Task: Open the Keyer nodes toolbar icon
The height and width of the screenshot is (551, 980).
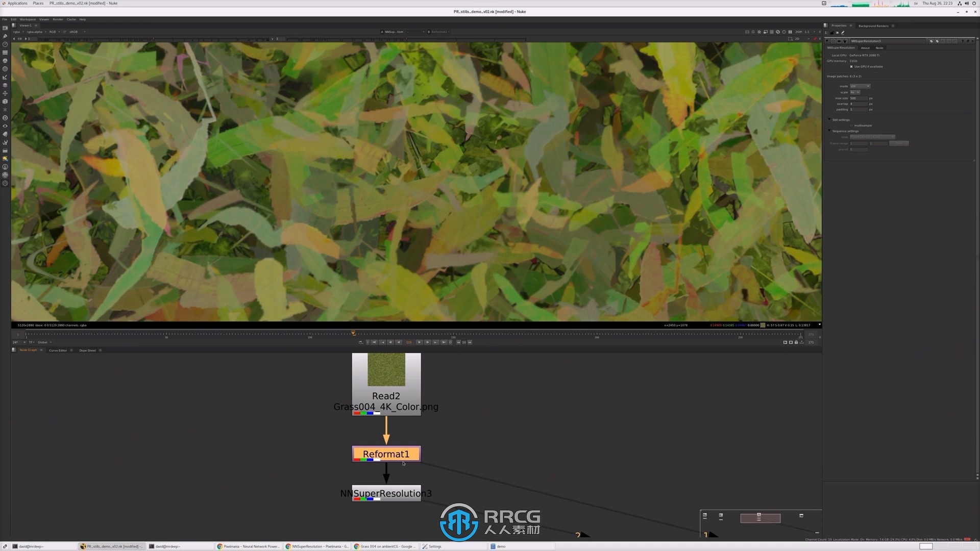Action: click(5, 77)
